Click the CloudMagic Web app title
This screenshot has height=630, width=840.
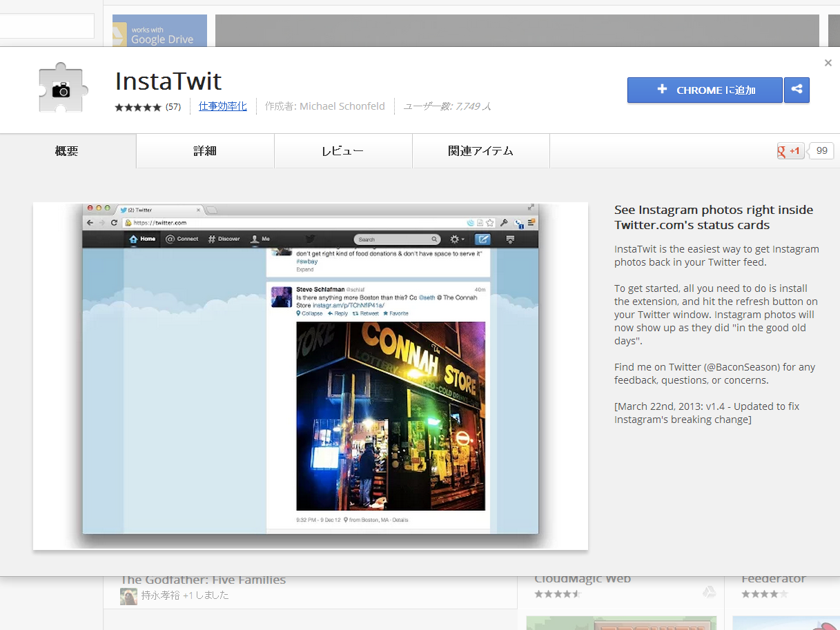pos(583,579)
